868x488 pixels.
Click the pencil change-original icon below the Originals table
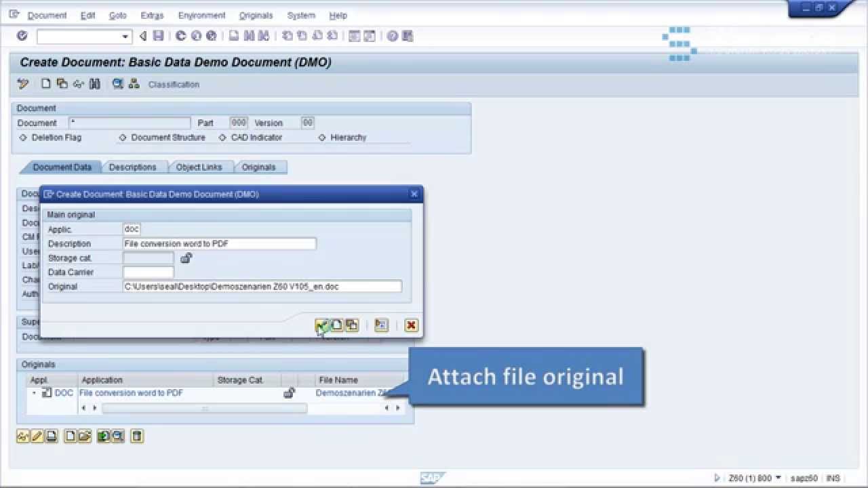(x=37, y=436)
